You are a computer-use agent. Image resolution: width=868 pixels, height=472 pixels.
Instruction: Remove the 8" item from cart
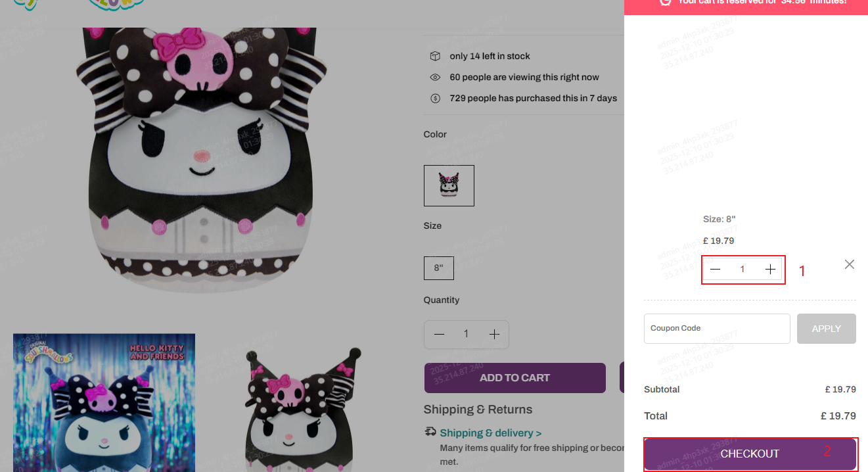850,264
